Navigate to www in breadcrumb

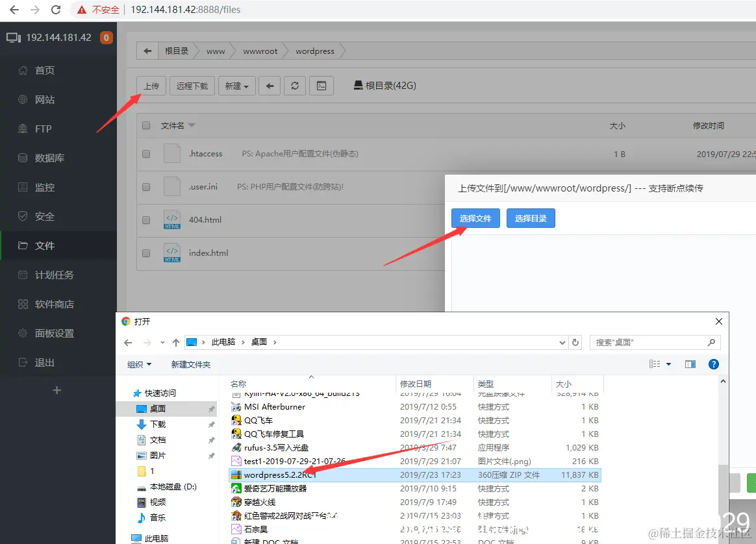point(216,51)
